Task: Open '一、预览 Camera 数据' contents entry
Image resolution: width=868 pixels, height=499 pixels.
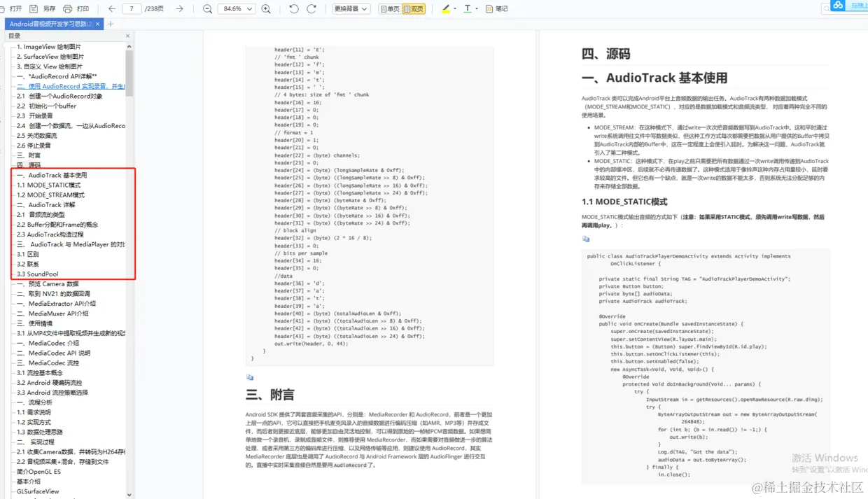Action: [x=48, y=283]
